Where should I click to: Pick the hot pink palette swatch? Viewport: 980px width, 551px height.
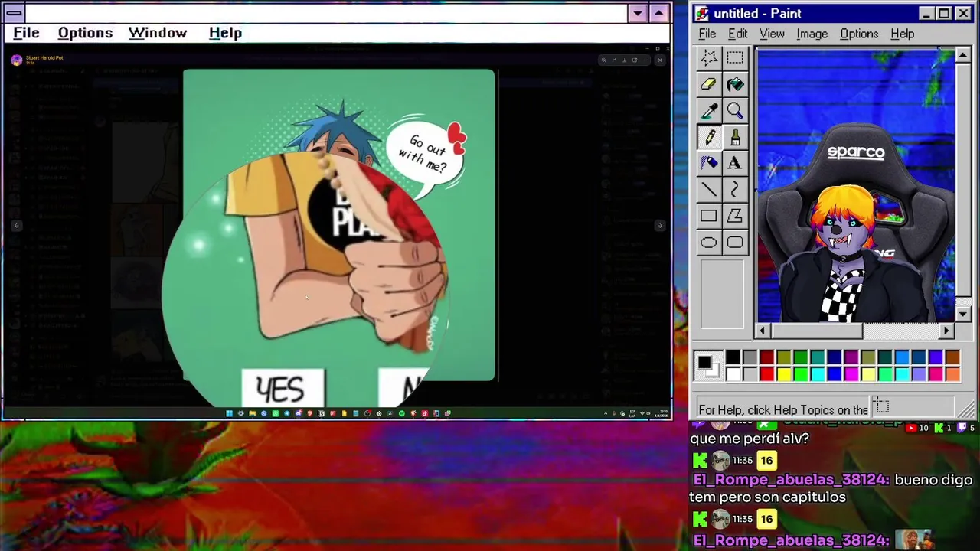tap(936, 373)
